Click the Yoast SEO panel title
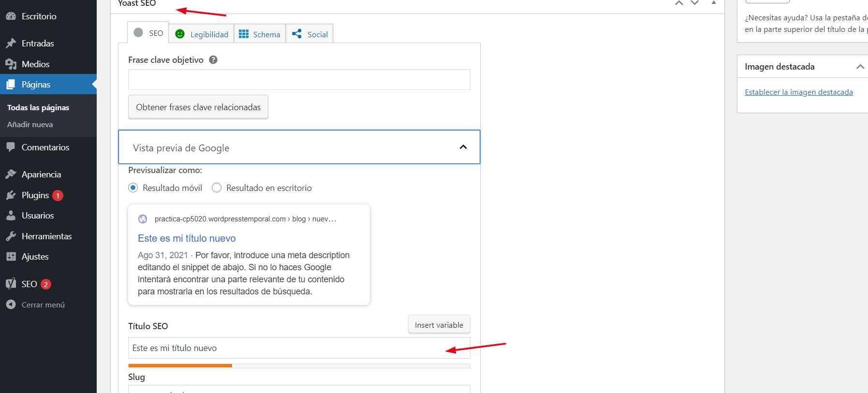Viewport: 868px width, 393px height. coord(137,3)
